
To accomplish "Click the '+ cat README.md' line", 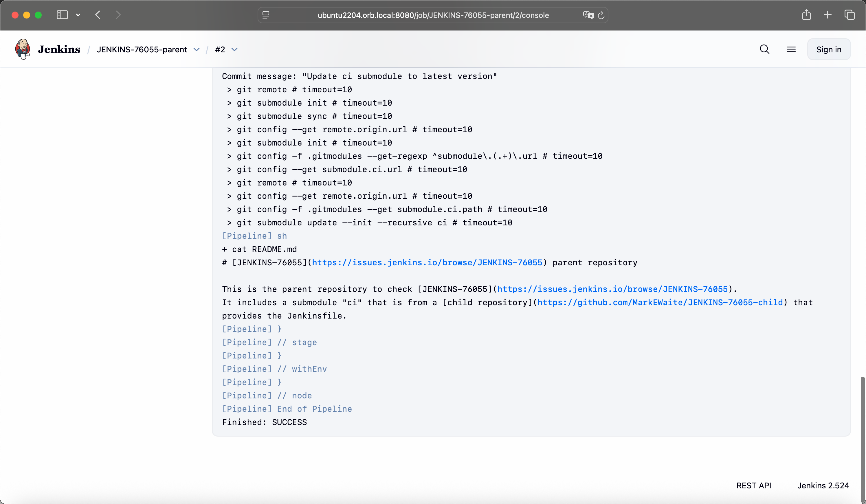I will pyautogui.click(x=259, y=249).
